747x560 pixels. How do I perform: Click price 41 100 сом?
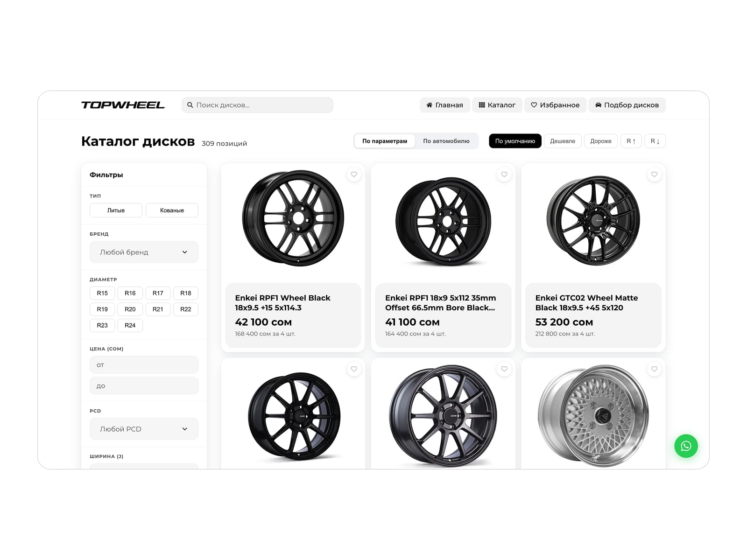(x=412, y=322)
